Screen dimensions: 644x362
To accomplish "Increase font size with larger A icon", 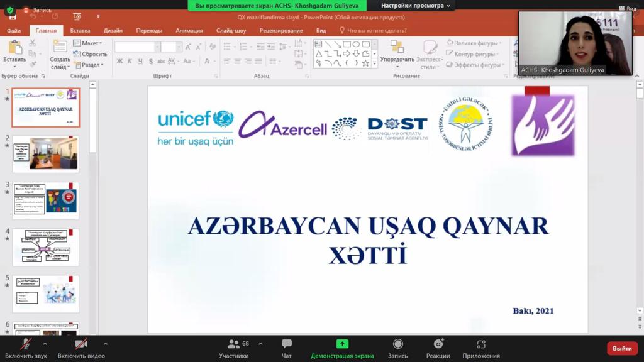I will (188, 47).
